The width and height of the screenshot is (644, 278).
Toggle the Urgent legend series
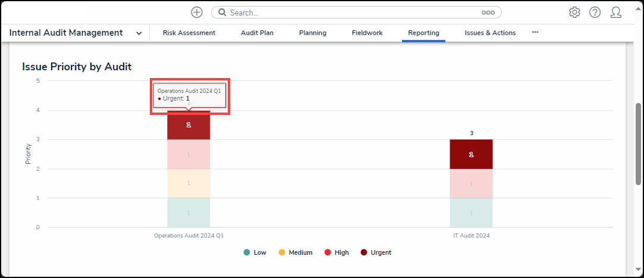click(376, 252)
